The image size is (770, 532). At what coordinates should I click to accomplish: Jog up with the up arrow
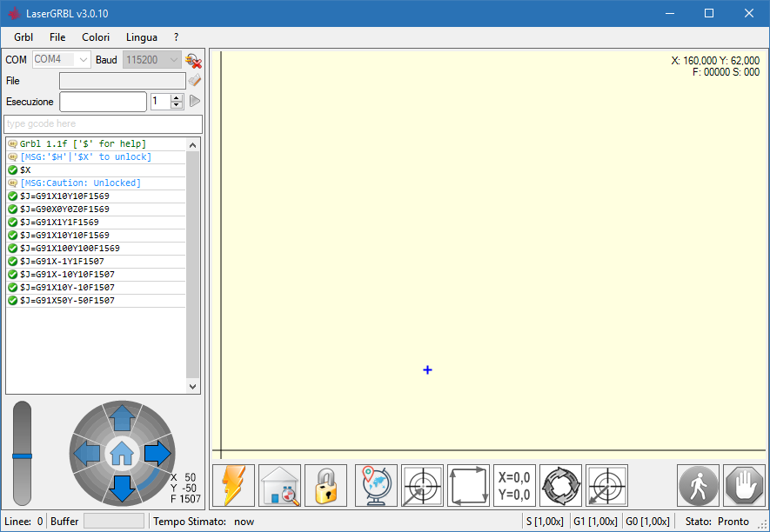coord(122,418)
